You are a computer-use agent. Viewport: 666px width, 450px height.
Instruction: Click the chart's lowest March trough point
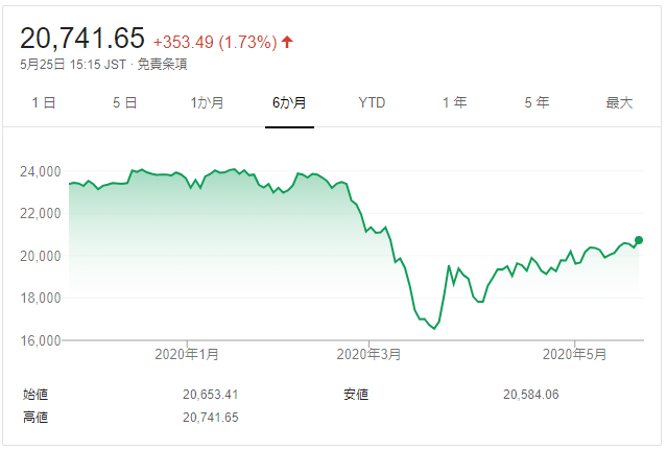[x=434, y=328]
